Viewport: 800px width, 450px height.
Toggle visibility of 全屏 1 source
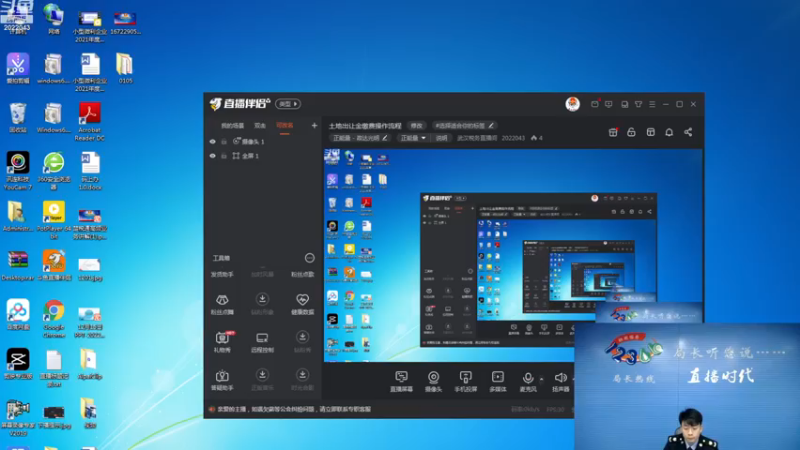coord(212,156)
